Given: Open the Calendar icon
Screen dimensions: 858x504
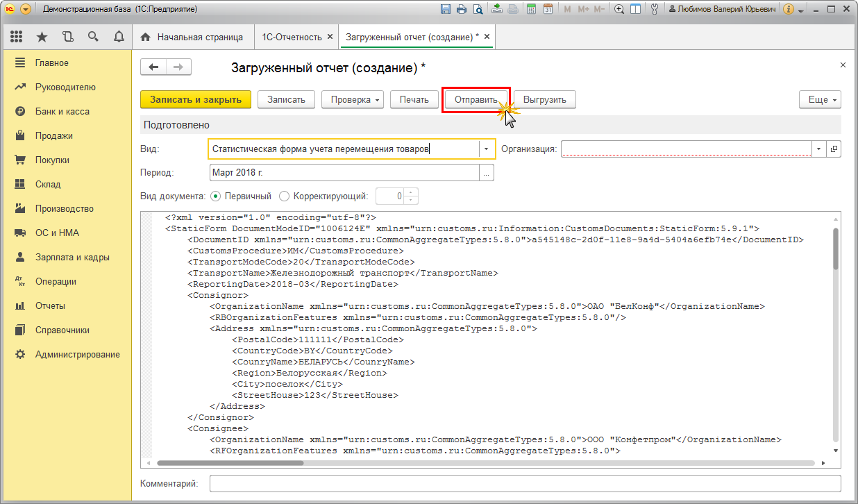Looking at the screenshot, I should pyautogui.click(x=548, y=10).
